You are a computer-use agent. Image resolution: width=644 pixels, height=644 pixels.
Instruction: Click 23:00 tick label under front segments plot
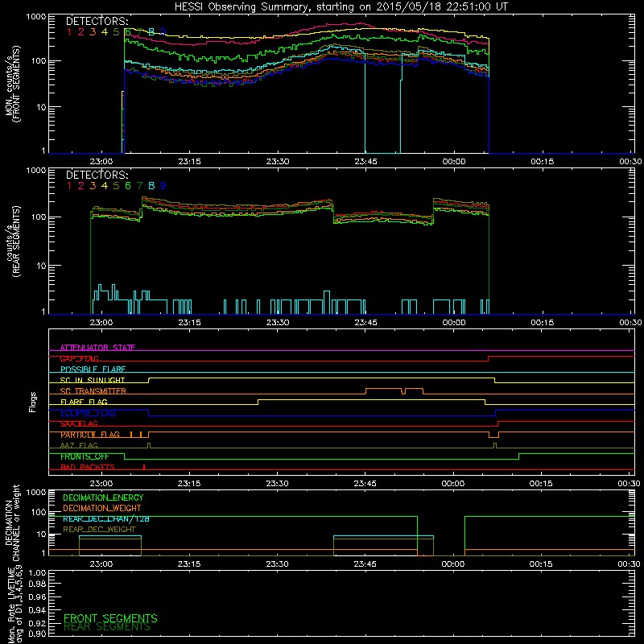[x=101, y=162]
